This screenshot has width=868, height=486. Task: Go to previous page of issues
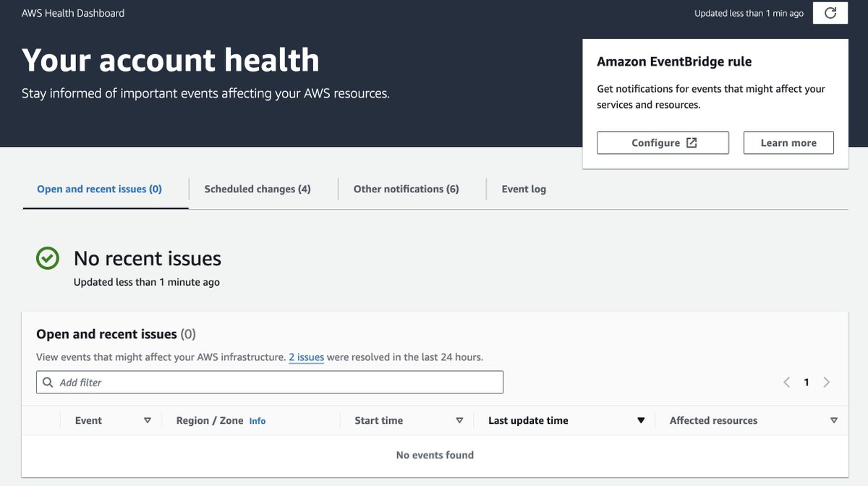coord(787,383)
